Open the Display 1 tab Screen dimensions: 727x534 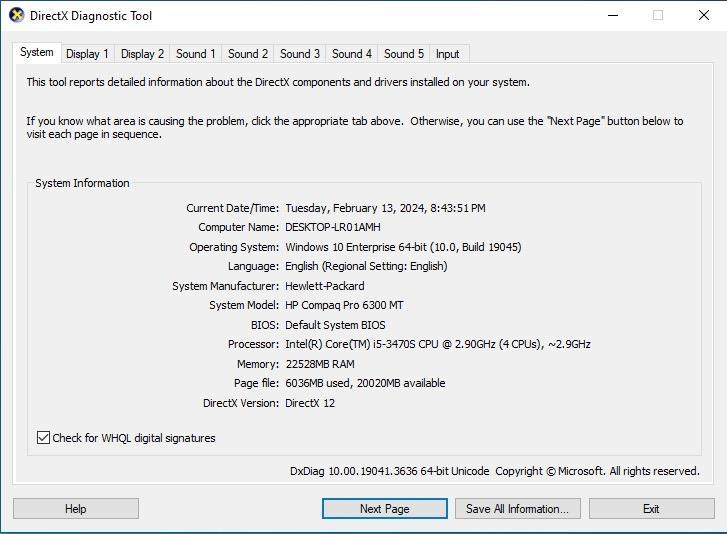tap(87, 54)
